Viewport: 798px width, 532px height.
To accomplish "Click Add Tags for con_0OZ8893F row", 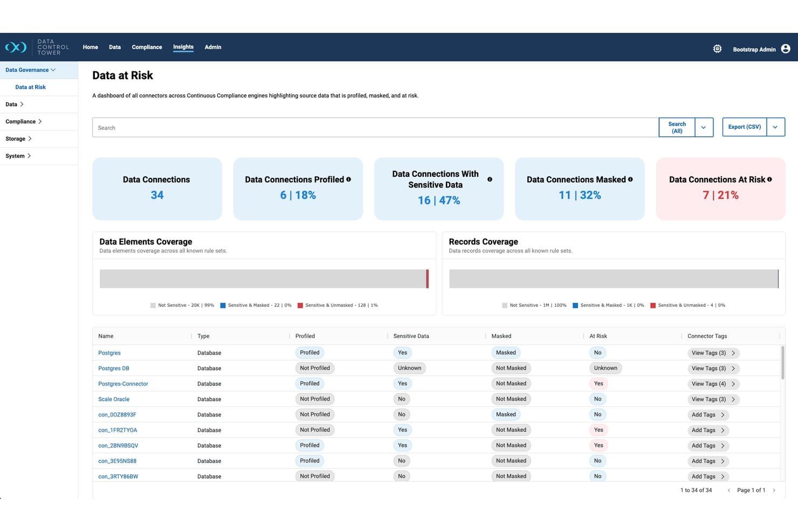I will 708,415.
